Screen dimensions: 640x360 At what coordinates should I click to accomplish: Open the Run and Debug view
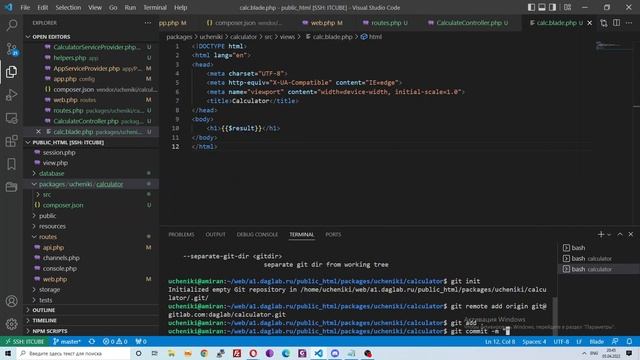point(11,95)
